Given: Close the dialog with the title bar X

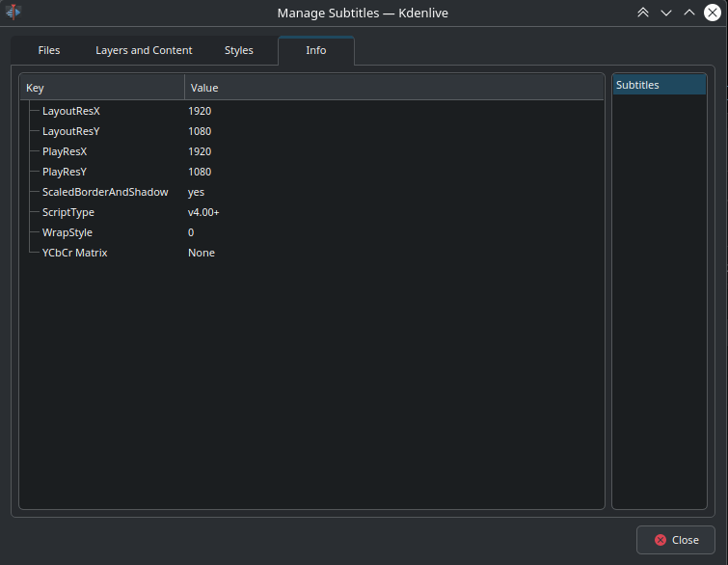Looking at the screenshot, I should [x=713, y=13].
